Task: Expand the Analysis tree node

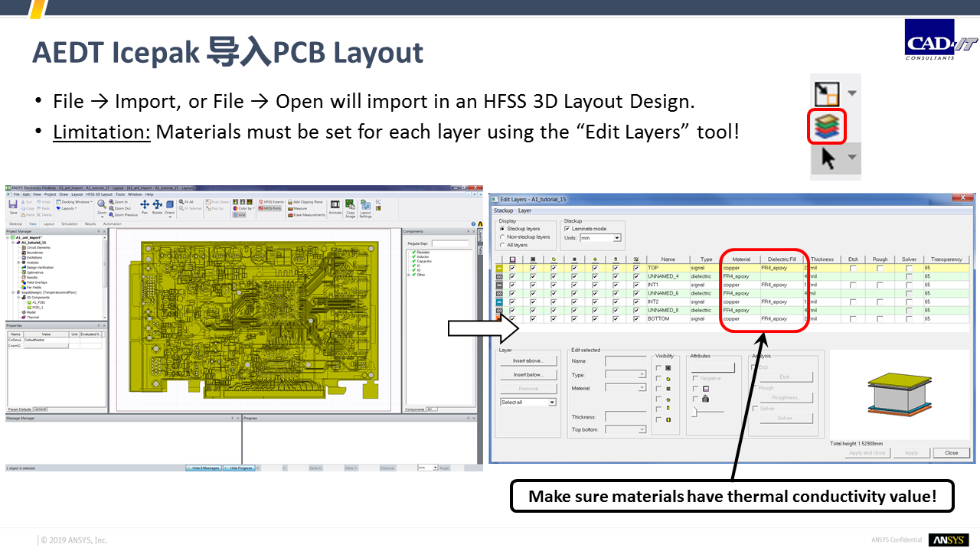Action: [x=18, y=262]
